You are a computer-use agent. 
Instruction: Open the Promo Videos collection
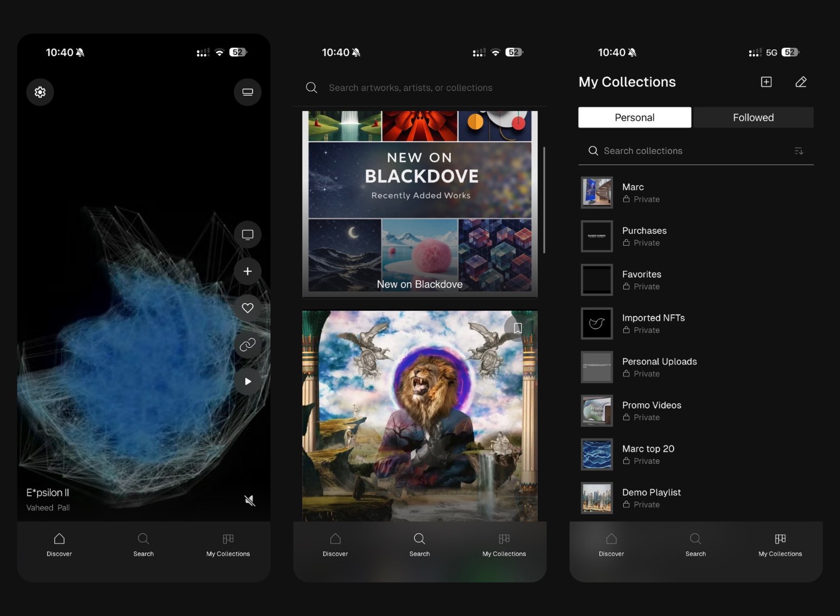pos(696,411)
